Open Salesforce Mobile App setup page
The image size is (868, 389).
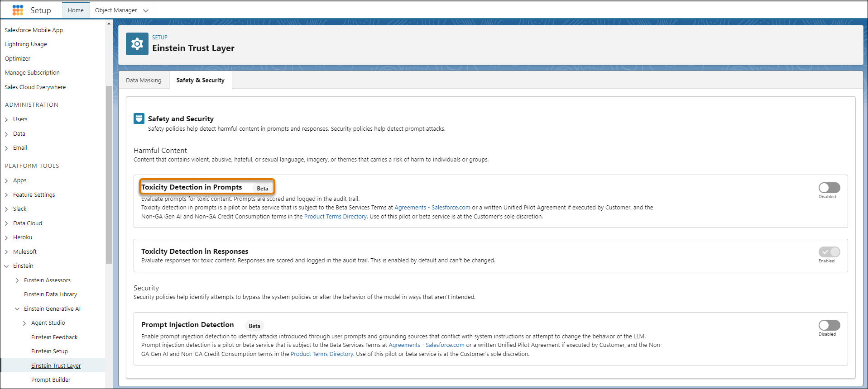coord(34,30)
